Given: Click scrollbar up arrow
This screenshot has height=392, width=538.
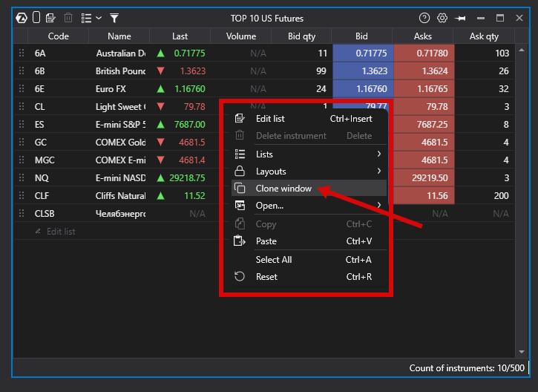Looking at the screenshot, I should pos(522,50).
